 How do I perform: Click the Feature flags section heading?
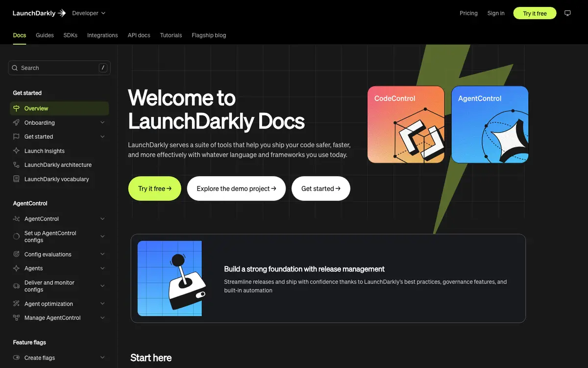click(29, 342)
